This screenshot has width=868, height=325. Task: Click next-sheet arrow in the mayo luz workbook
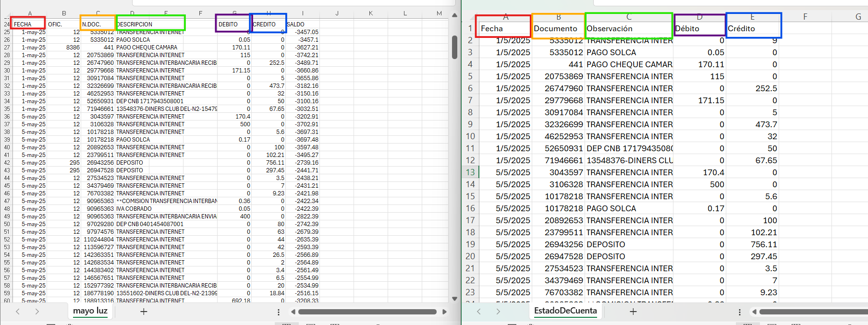[x=37, y=312]
